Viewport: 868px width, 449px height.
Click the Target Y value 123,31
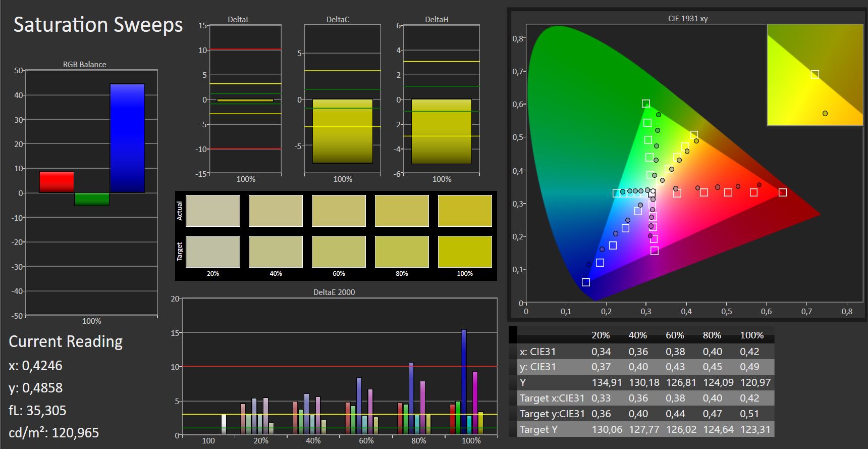[x=755, y=429]
